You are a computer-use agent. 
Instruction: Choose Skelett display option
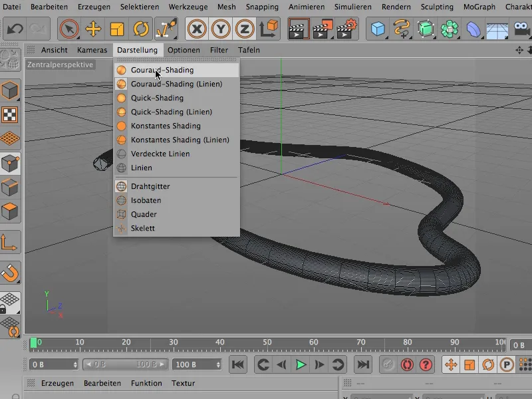[176, 228]
